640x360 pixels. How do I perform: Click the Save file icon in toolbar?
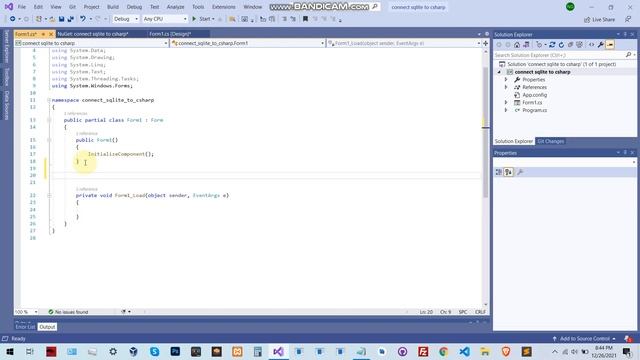click(62, 19)
